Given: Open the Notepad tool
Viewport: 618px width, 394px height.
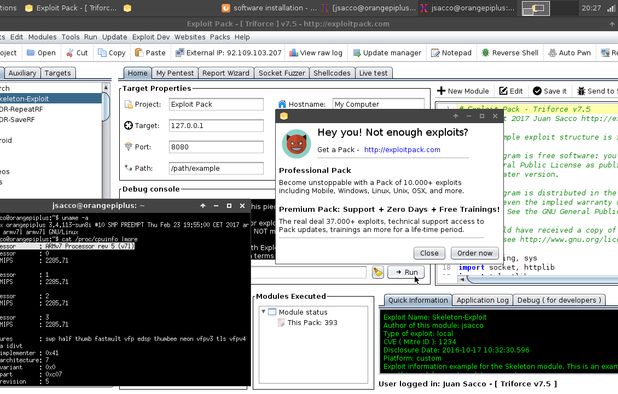Looking at the screenshot, I should (451, 53).
